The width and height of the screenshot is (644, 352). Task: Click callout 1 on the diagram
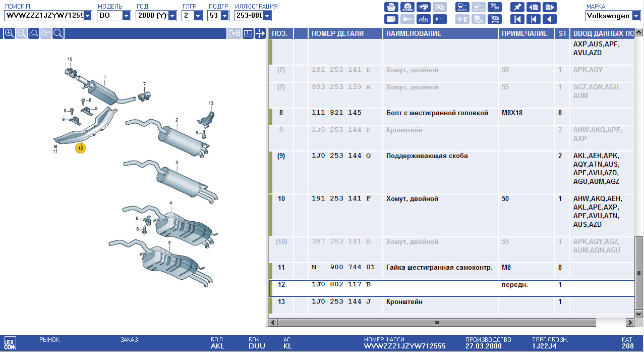coord(105,77)
